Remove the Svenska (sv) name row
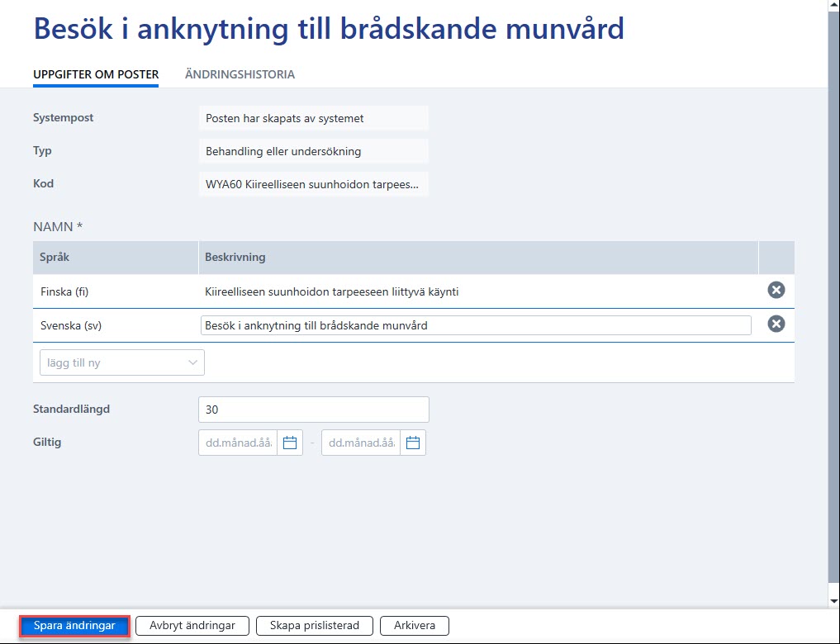840x644 pixels. (776, 324)
